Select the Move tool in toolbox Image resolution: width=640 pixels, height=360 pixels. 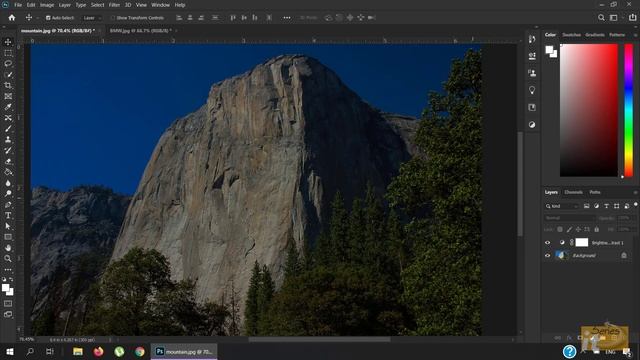(8, 42)
